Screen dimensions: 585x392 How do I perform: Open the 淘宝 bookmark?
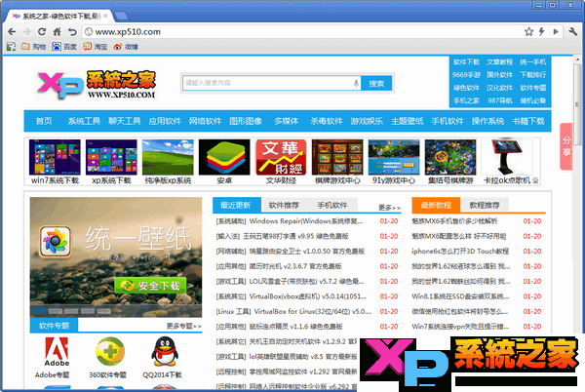point(96,47)
